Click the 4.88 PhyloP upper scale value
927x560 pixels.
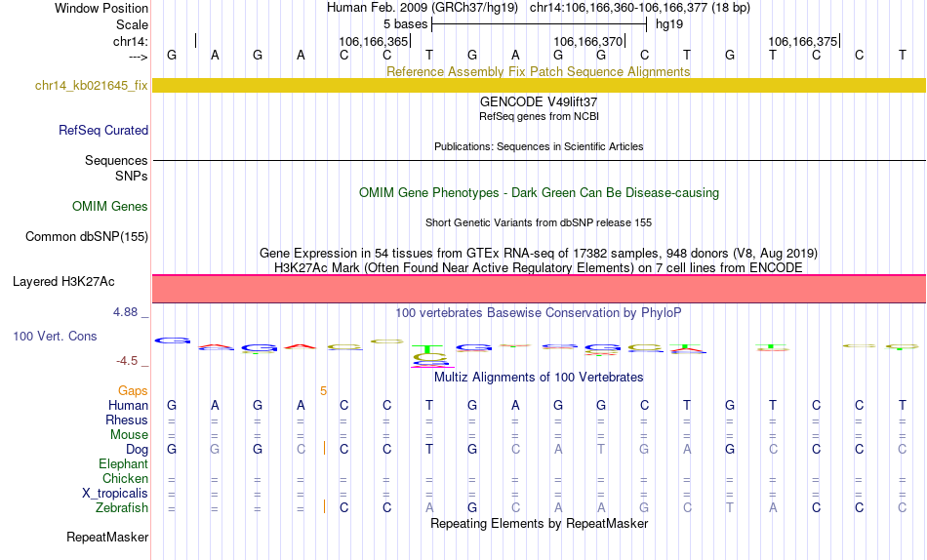click(125, 312)
